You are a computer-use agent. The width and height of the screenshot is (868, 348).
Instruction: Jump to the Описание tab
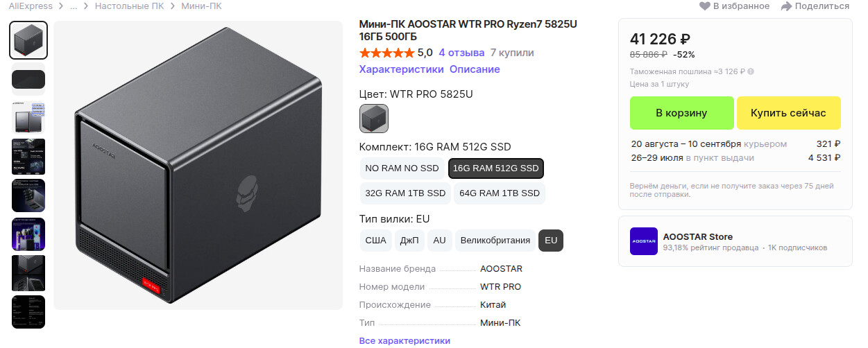coord(475,69)
